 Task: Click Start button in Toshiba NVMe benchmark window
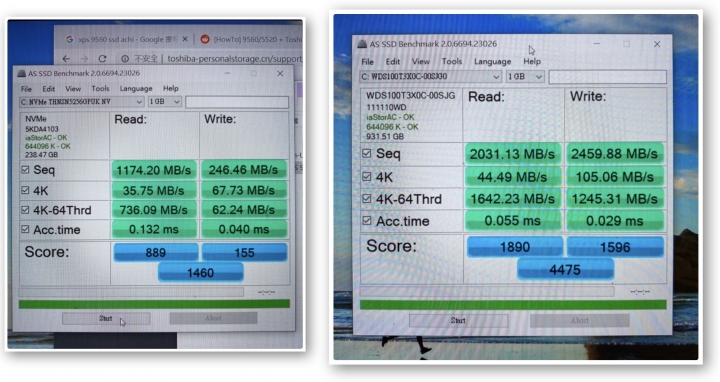tap(106, 318)
